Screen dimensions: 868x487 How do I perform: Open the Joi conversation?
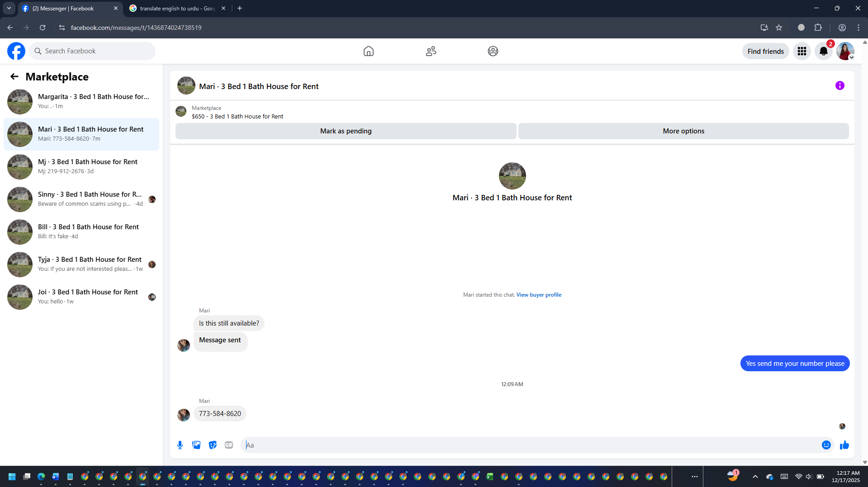[81, 297]
